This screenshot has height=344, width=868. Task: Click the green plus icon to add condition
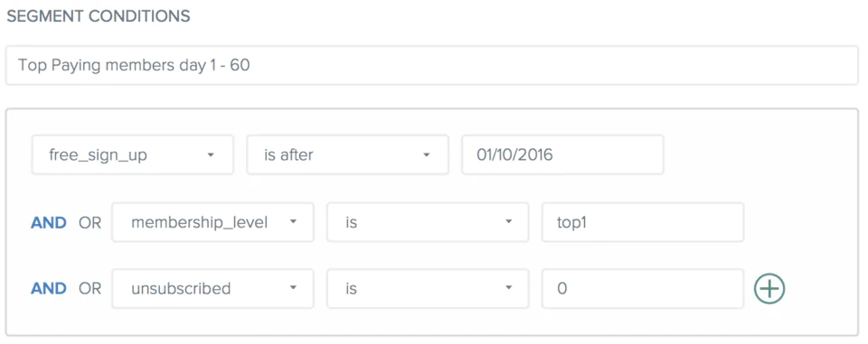point(769,288)
